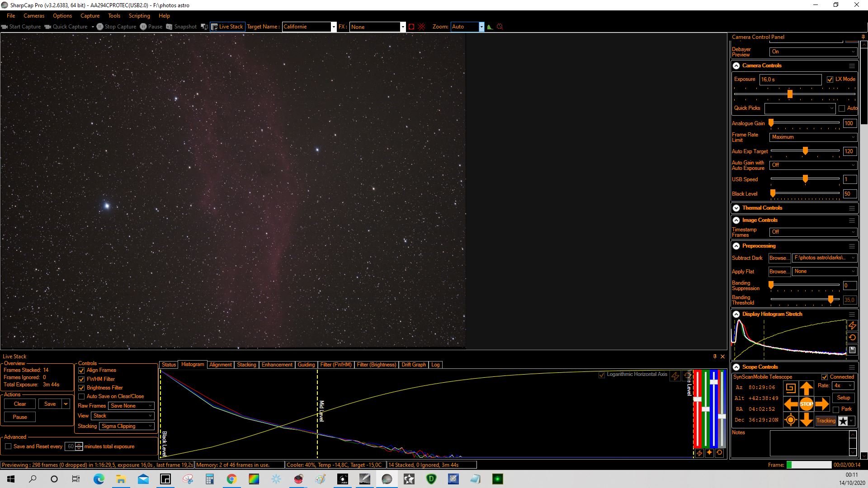Click the scope Setup button
Image resolution: width=868 pixels, height=488 pixels.
click(x=844, y=398)
